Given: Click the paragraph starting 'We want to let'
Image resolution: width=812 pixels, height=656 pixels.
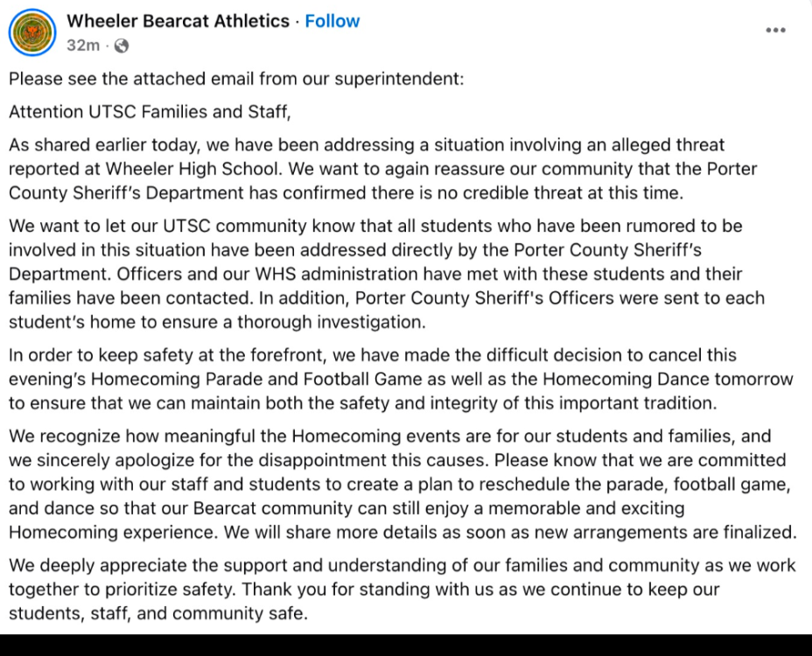Looking at the screenshot, I should [387, 274].
